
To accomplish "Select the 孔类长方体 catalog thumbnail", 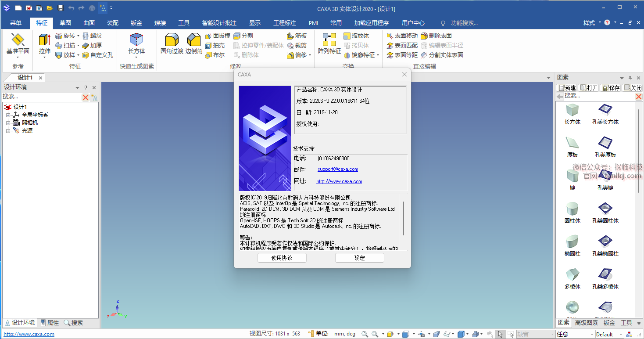I will (605, 114).
